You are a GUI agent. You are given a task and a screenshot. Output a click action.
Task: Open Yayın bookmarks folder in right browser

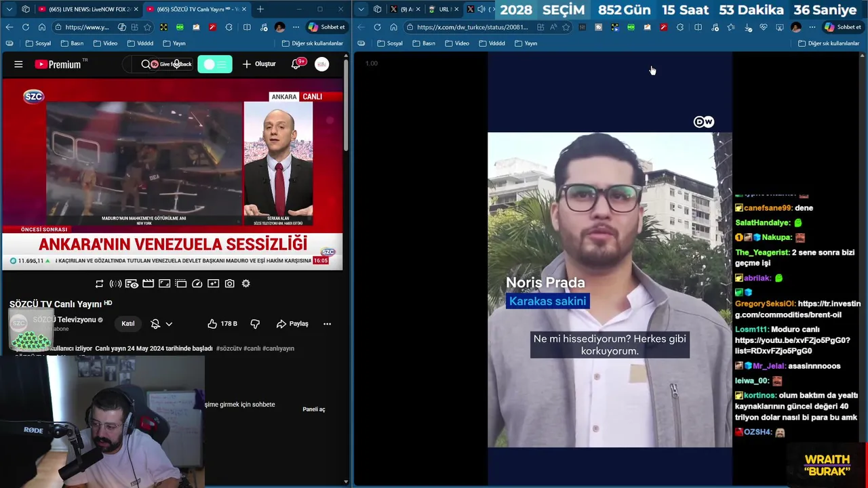coord(526,43)
